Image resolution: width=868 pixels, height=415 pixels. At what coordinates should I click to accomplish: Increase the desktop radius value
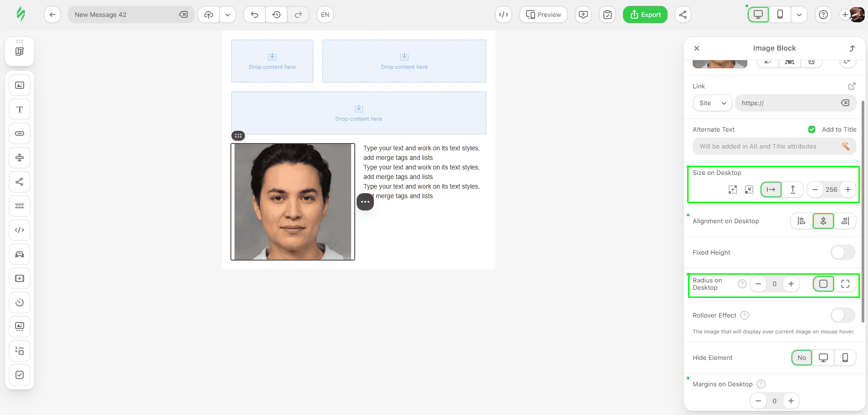[791, 284]
